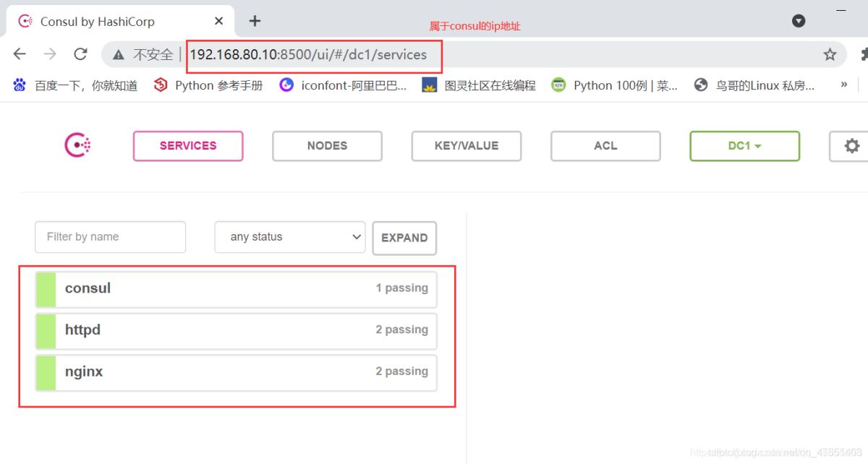Open the KEY/VALUE section
The image size is (868, 464).
[x=466, y=145]
